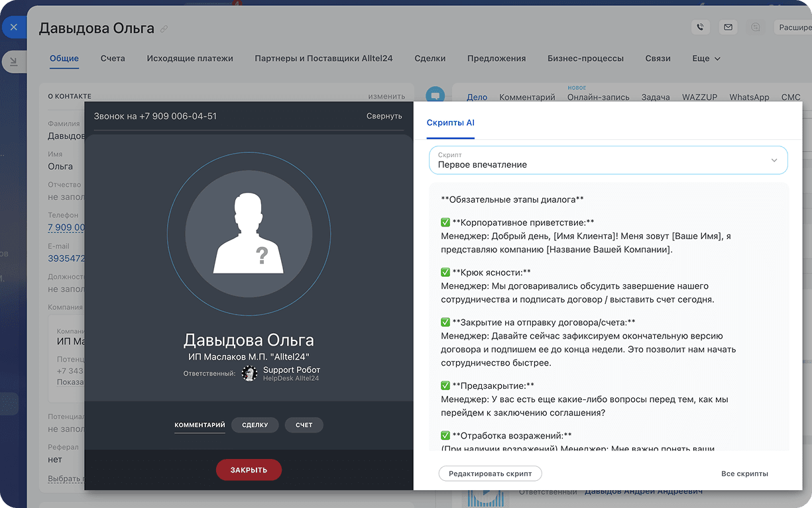Click Редактировать скрипт button
The height and width of the screenshot is (508, 812).
pyautogui.click(x=490, y=474)
